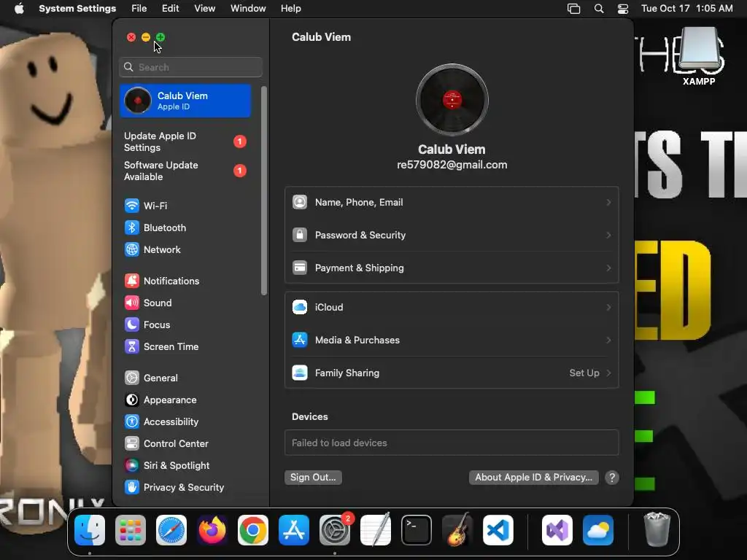The width and height of the screenshot is (747, 560).
Task: Open the Trash in the Dock
Action: 657,529
